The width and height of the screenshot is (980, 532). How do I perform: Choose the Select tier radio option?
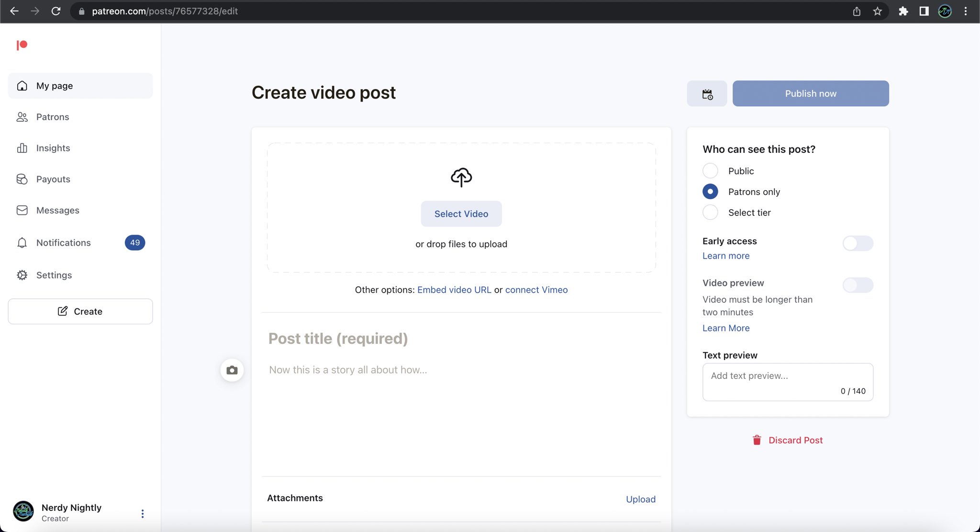pos(710,212)
